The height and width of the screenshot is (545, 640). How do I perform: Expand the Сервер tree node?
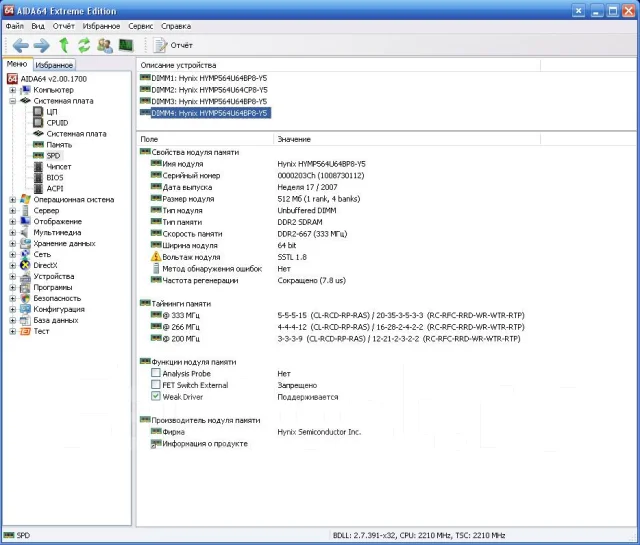point(13,211)
